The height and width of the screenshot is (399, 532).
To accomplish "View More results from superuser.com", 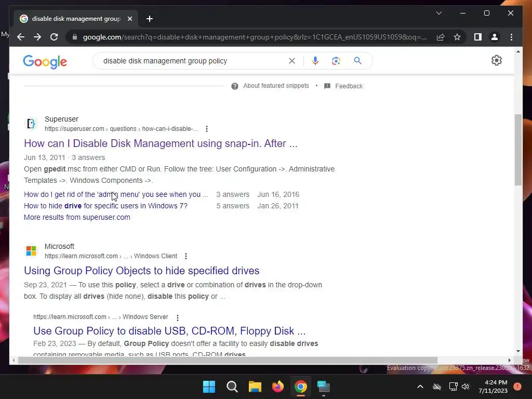I will pos(77,217).
